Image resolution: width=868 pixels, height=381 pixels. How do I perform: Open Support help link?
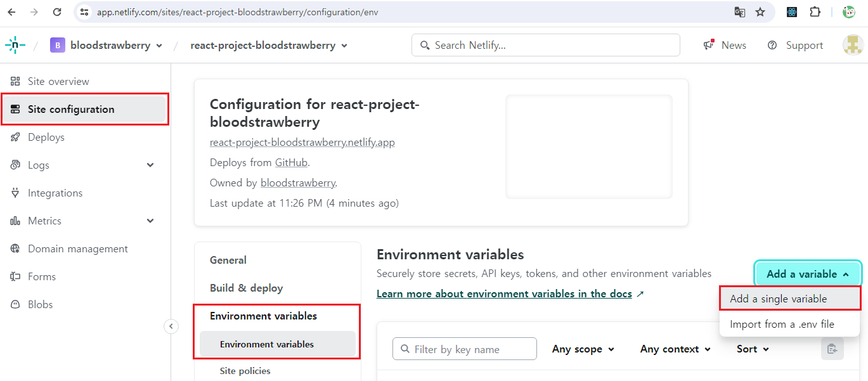pos(795,45)
